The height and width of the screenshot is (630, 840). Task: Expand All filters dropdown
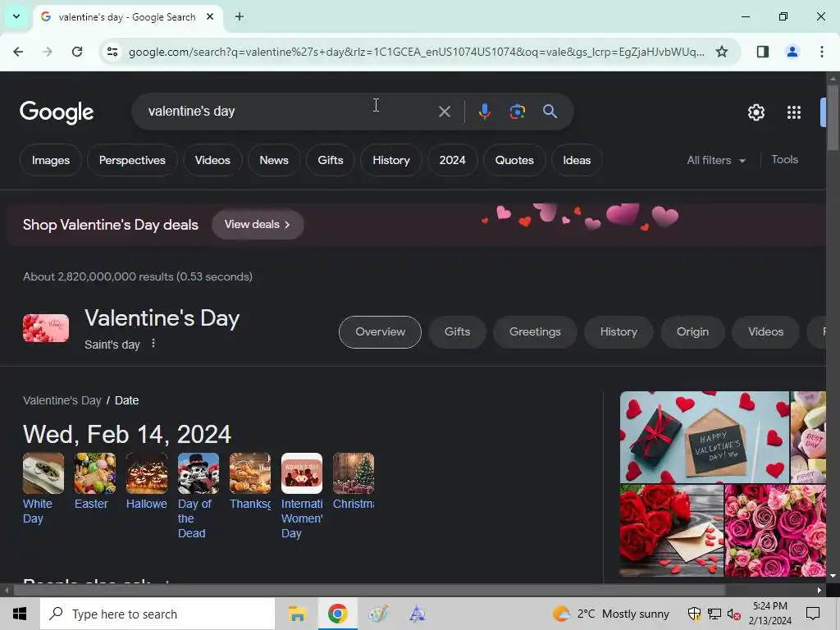(x=715, y=160)
